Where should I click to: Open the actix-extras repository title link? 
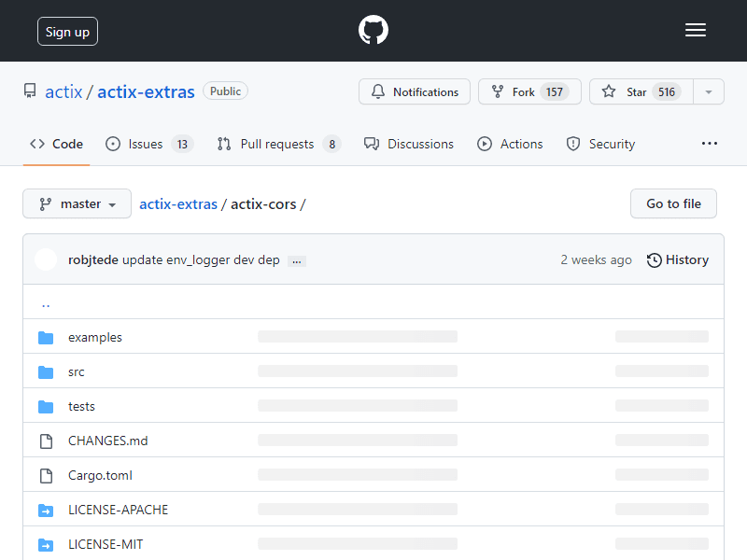pyautogui.click(x=146, y=91)
